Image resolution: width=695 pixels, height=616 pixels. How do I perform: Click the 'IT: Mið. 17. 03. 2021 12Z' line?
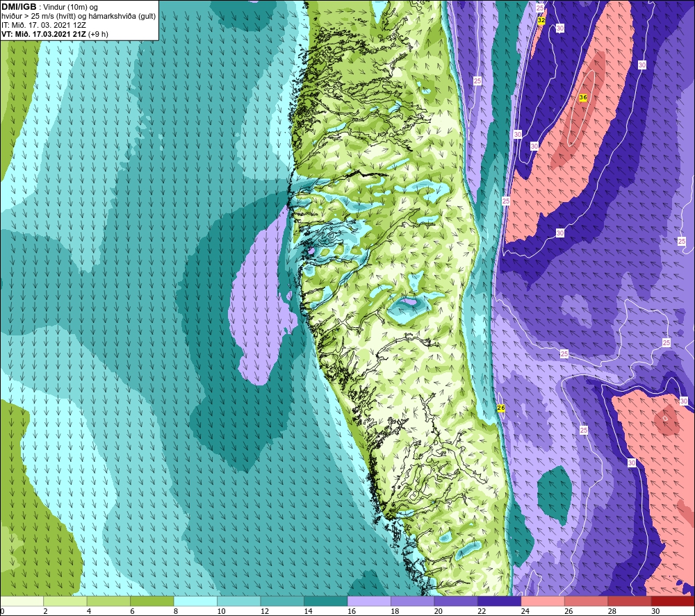[43, 25]
